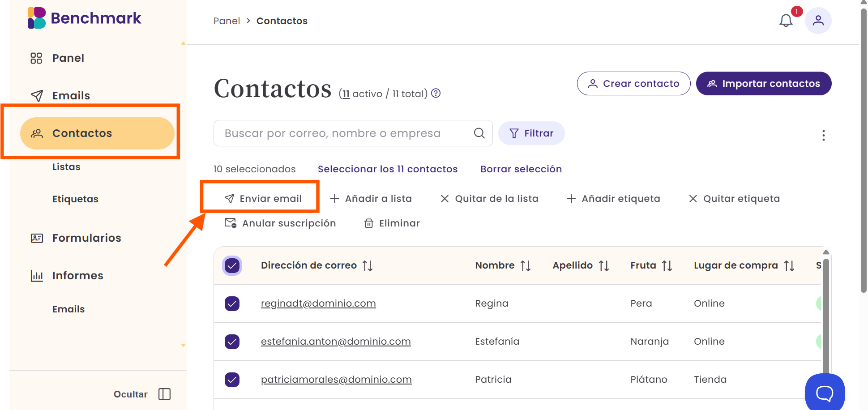Click the sidebar scroll-down arrow

coord(183,345)
